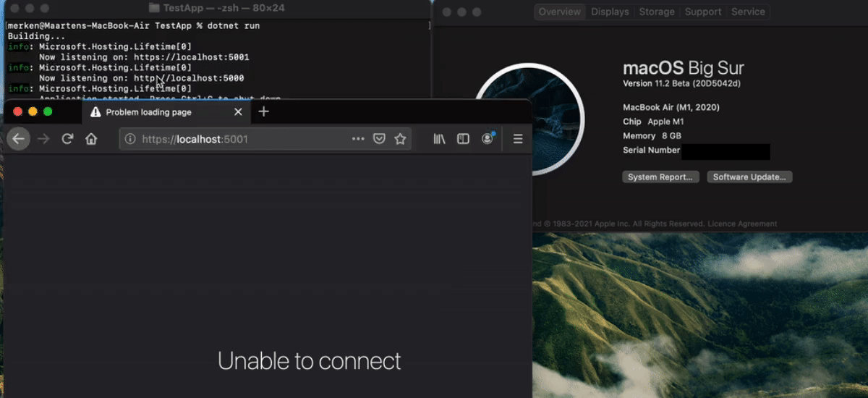This screenshot has height=398, width=868.
Task: Click the Software Update button
Action: 749,177
